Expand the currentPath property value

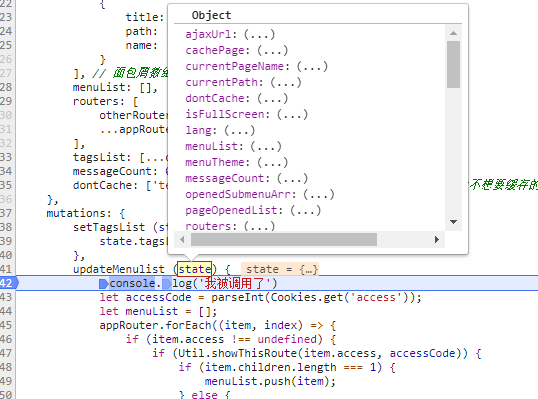(x=285, y=82)
